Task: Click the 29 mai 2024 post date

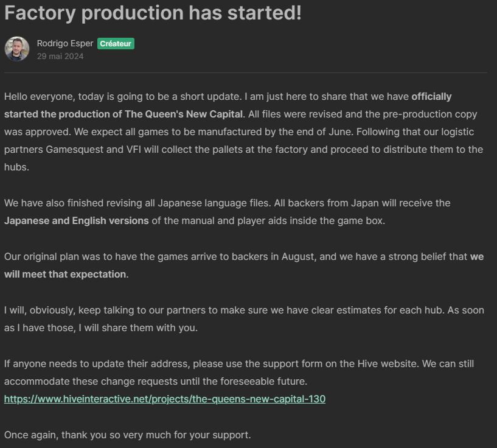Action: [x=60, y=57]
